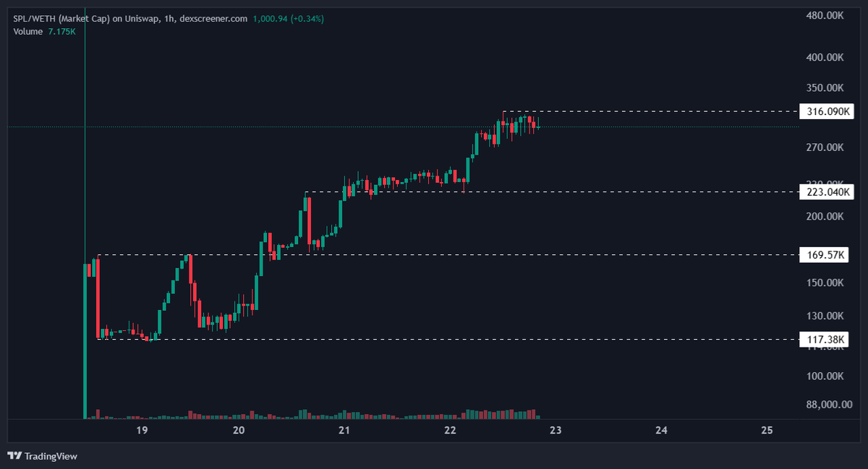Click the 350.00K price axis label
The image size is (868, 469).
(825, 88)
